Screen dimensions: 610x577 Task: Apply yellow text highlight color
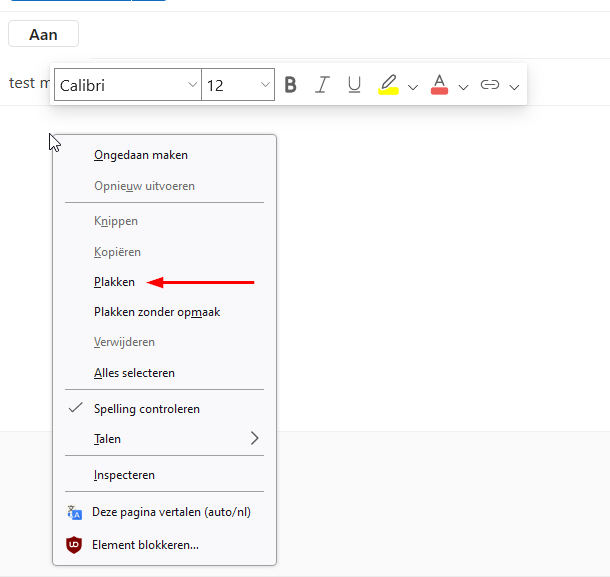(388, 85)
